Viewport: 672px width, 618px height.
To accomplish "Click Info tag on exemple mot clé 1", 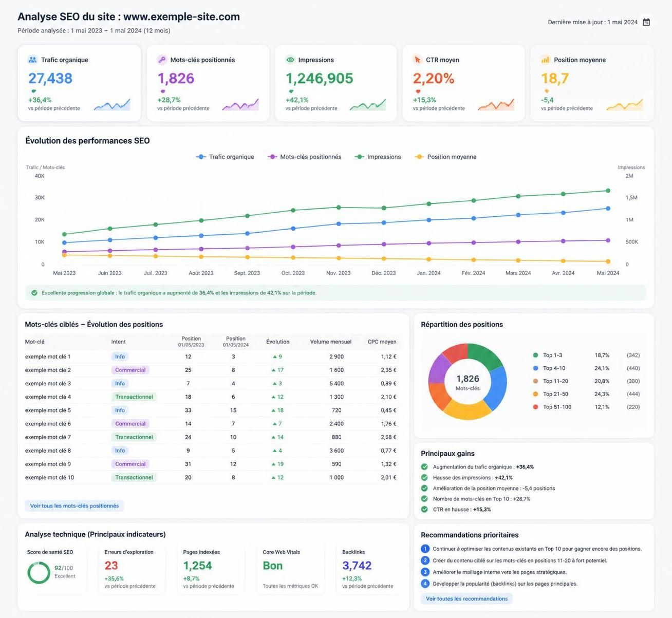I will pos(120,357).
